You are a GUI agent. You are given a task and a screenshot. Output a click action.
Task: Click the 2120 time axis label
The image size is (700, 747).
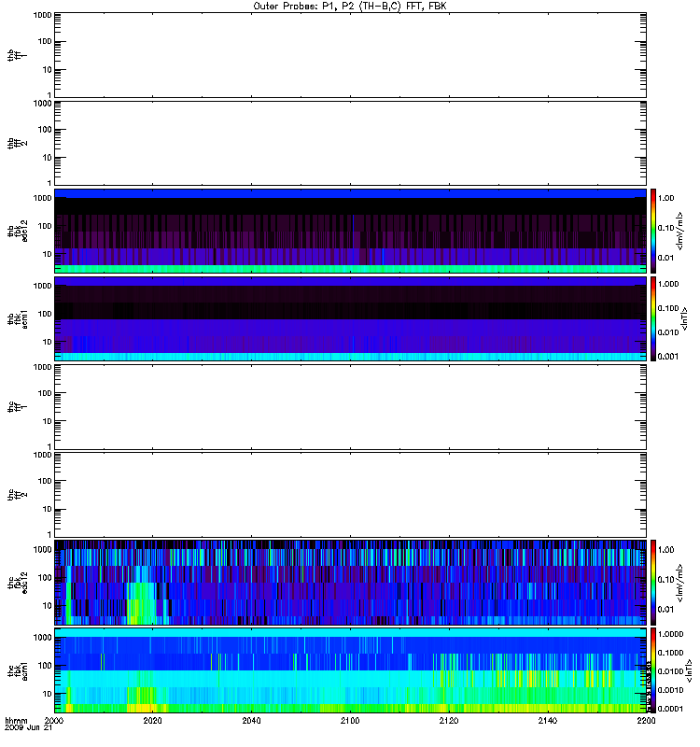coord(449,722)
